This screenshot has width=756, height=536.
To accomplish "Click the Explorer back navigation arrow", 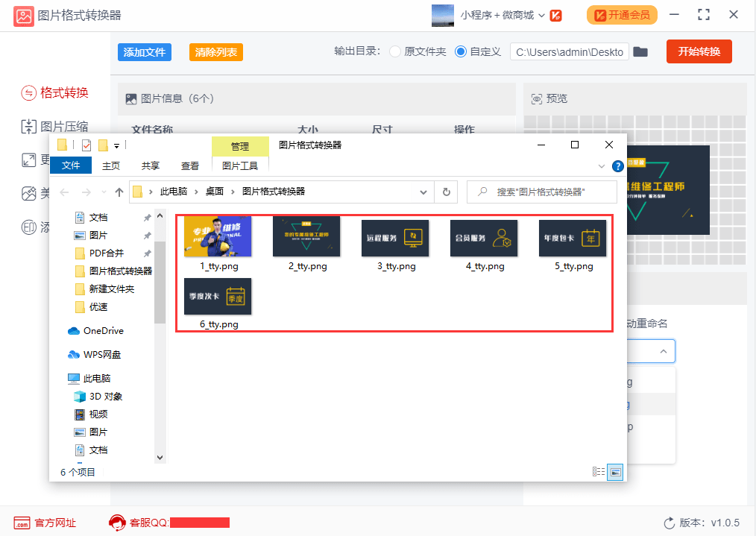I will pyautogui.click(x=65, y=192).
